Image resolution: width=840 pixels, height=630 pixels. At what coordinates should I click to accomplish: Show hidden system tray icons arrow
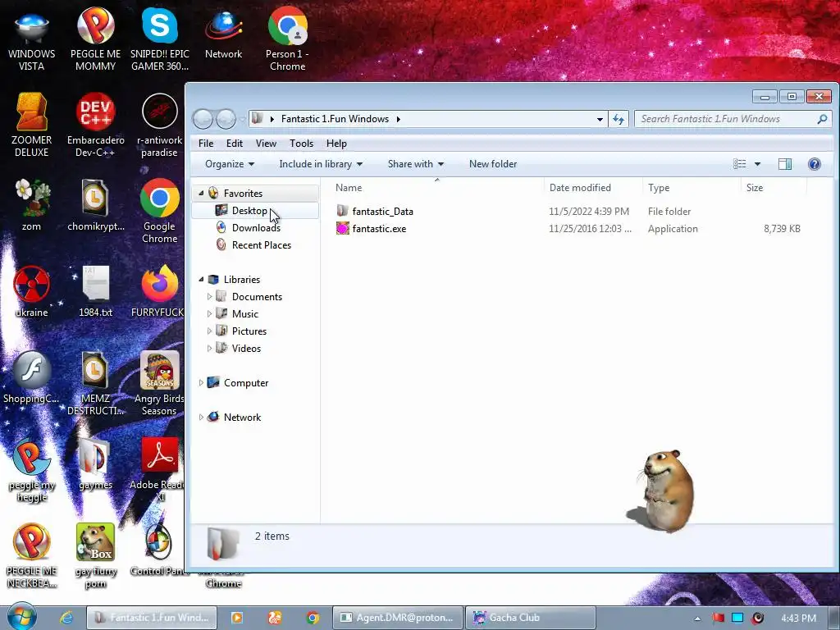[x=697, y=619]
